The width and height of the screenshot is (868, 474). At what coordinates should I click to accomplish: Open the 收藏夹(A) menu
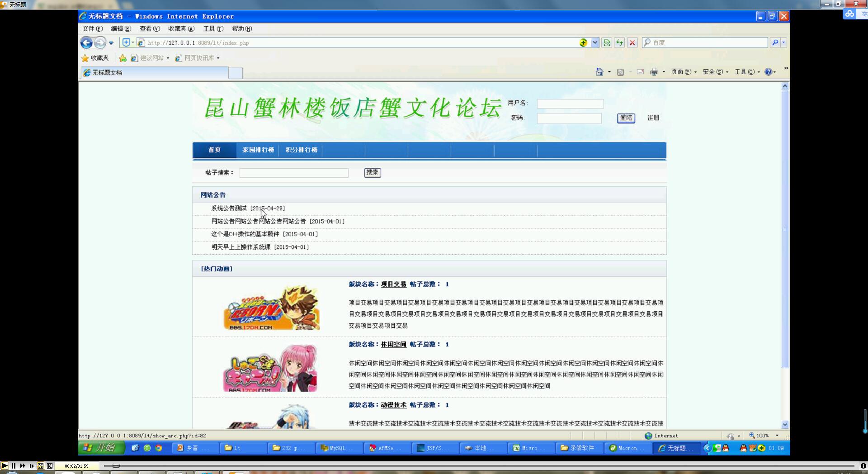click(x=181, y=28)
